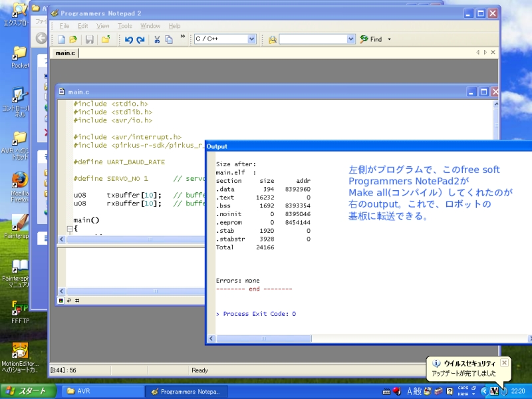
Task: Copy the selection with the copy icon
Action: point(169,40)
